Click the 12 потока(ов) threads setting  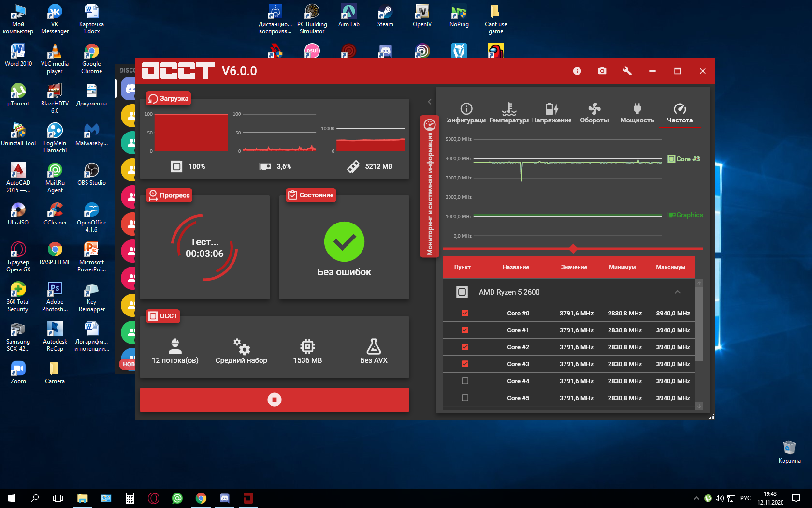pyautogui.click(x=175, y=351)
